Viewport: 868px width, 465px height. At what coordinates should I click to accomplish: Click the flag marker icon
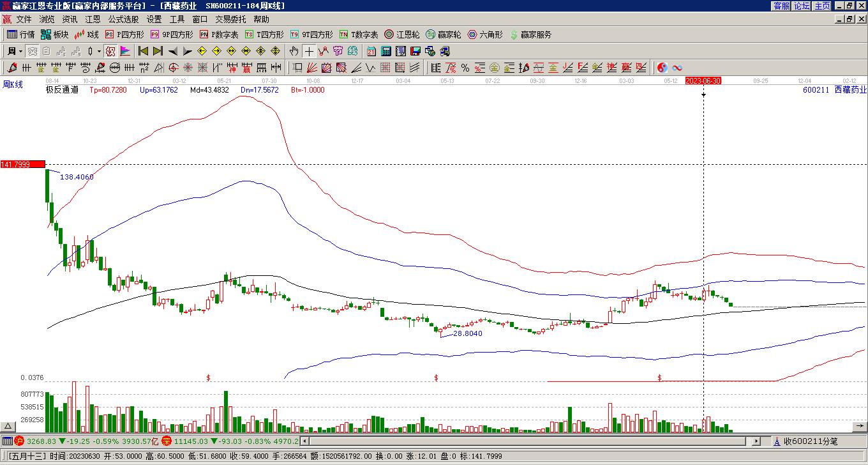(x=125, y=51)
